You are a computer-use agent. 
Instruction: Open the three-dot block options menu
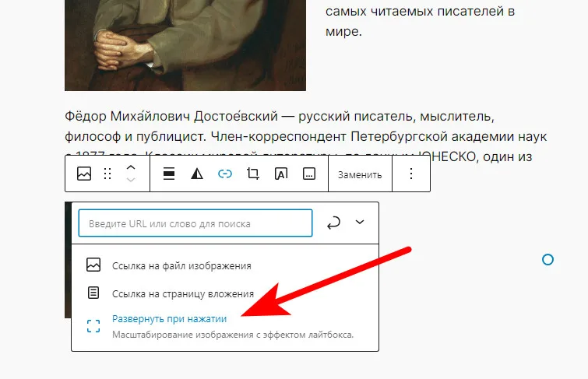(411, 174)
